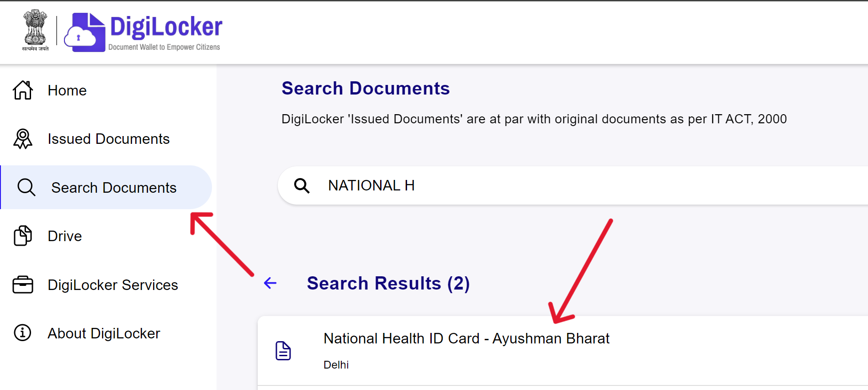
Task: Click the Issued Documents badge icon
Action: 22,139
